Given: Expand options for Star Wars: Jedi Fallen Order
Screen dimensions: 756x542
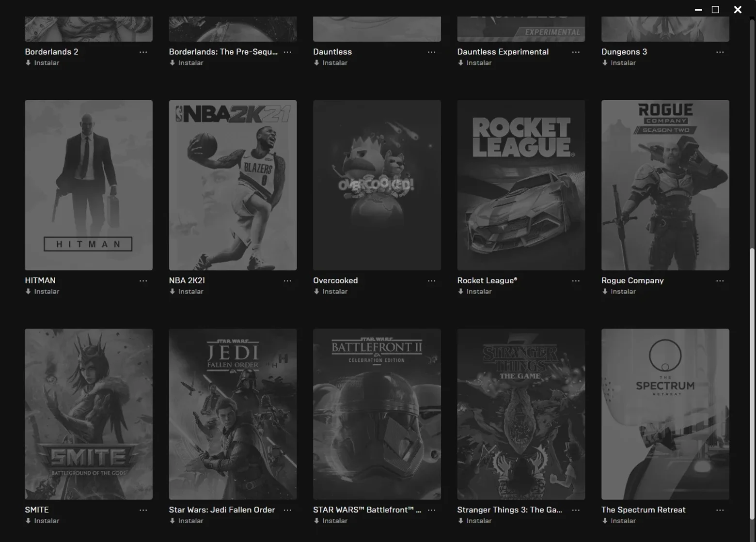Looking at the screenshot, I should click(287, 510).
